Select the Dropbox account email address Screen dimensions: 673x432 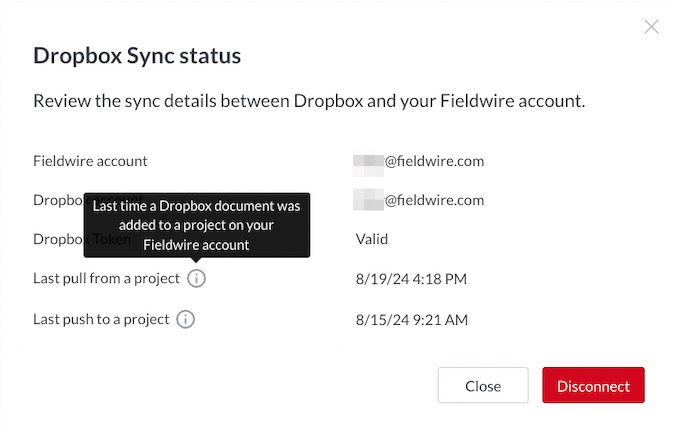[418, 200]
